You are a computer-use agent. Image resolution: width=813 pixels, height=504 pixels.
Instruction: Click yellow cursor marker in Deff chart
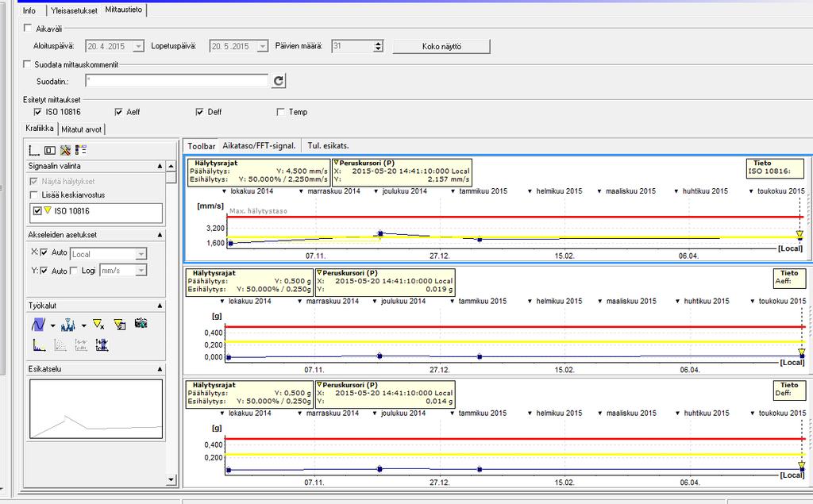click(x=802, y=464)
